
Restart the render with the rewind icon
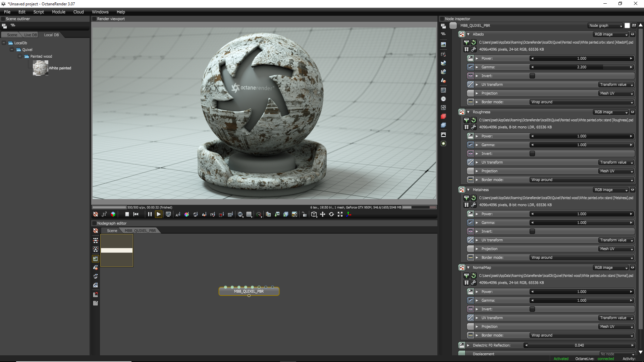tap(136, 215)
